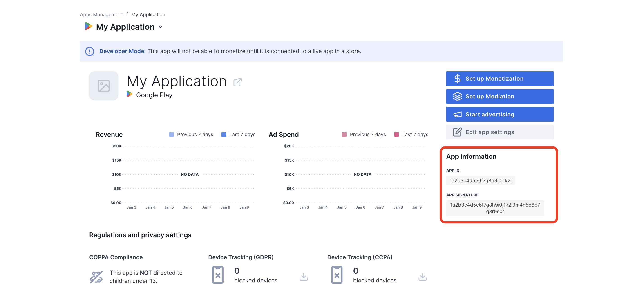Click the Edit app settings icon

point(457,132)
